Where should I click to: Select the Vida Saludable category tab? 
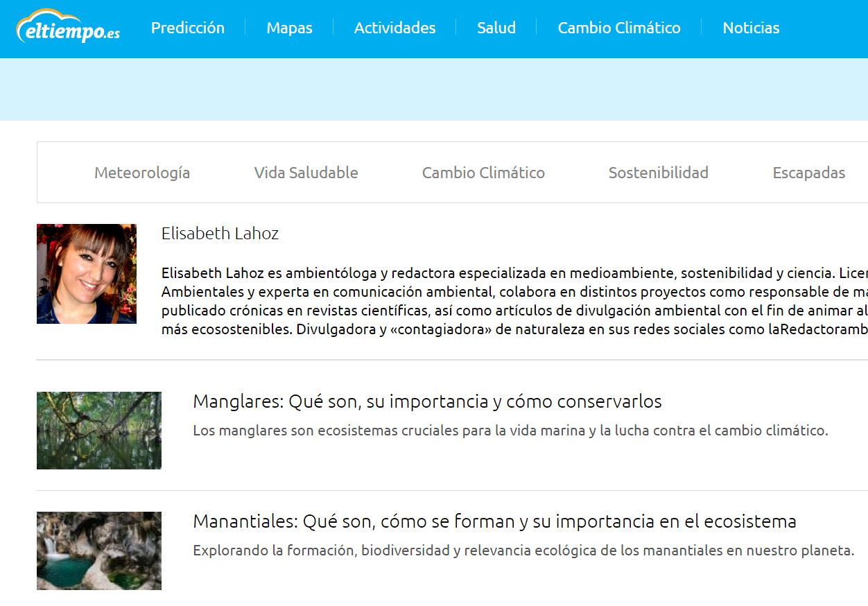coord(306,173)
